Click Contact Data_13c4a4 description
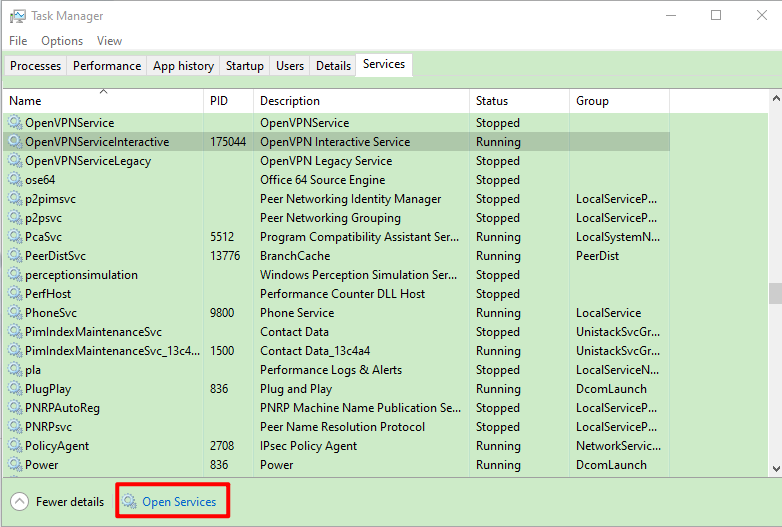 click(315, 351)
